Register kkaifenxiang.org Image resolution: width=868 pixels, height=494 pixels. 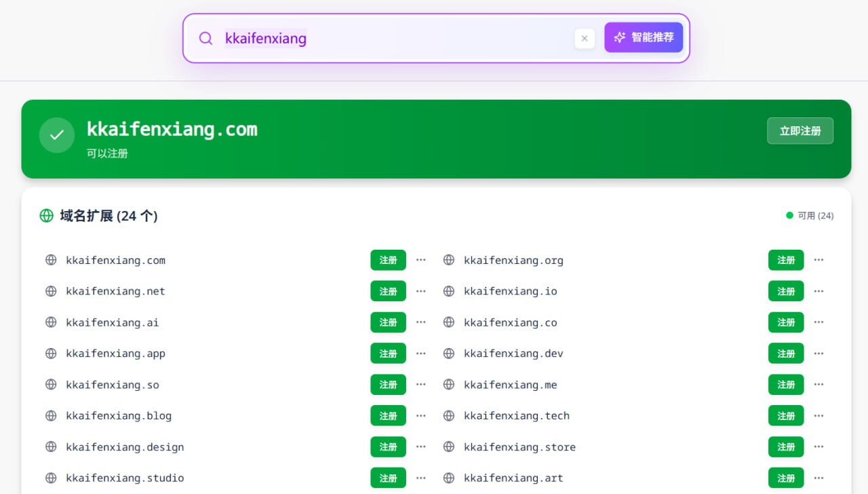[x=786, y=260]
